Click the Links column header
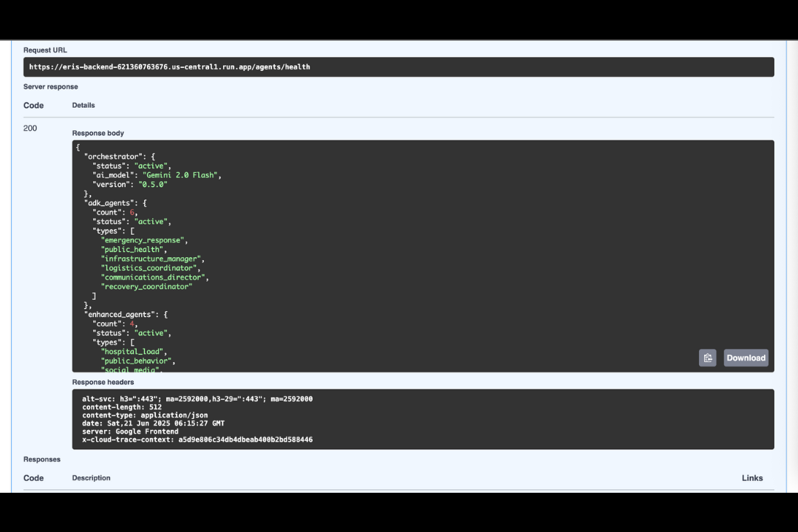798x532 pixels. [x=752, y=478]
